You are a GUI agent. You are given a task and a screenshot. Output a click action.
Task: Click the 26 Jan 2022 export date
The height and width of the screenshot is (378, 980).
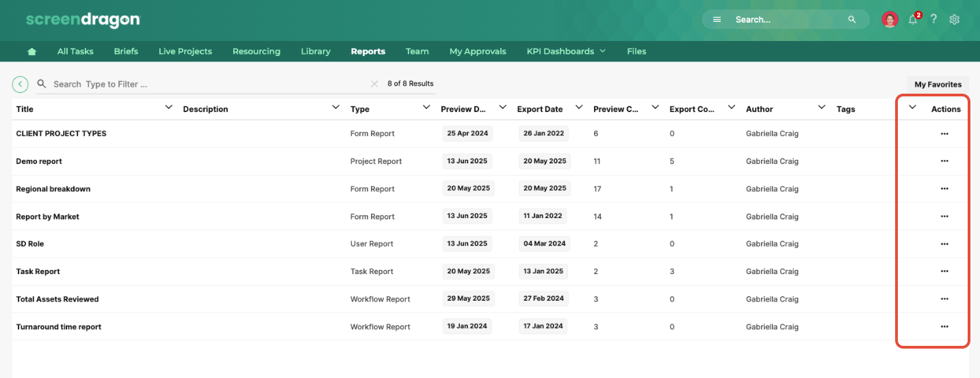click(x=544, y=133)
